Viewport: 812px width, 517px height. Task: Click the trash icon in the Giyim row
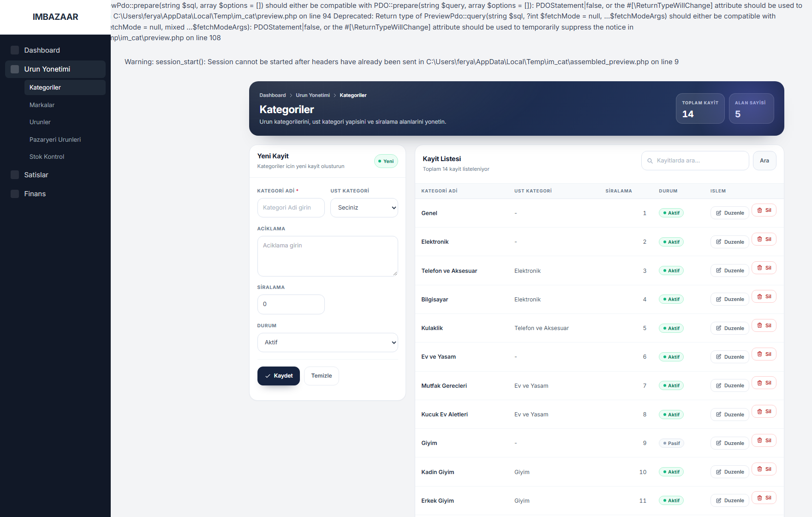point(760,440)
